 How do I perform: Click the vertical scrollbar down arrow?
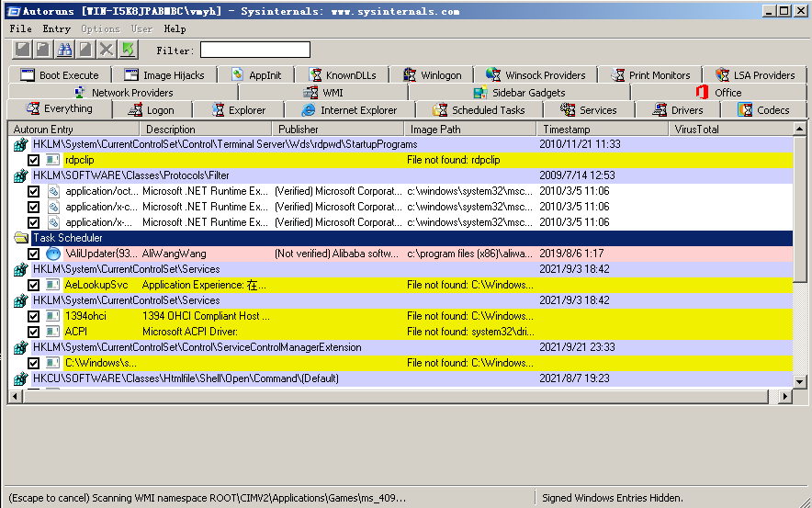pos(799,381)
